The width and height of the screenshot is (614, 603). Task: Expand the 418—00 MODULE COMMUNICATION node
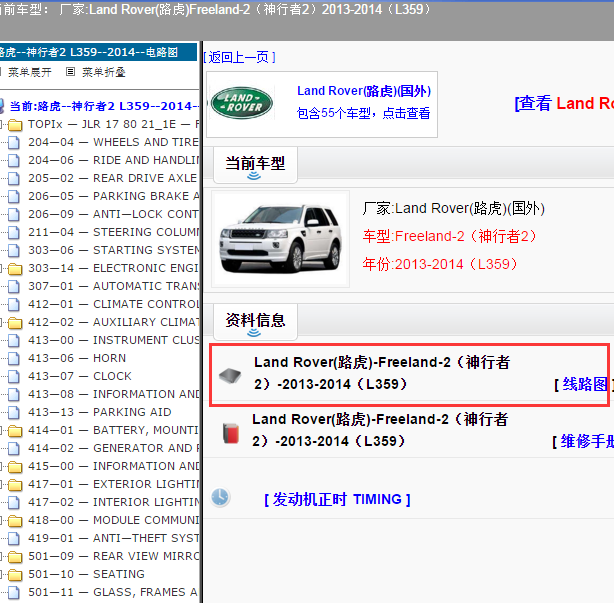[1, 522]
